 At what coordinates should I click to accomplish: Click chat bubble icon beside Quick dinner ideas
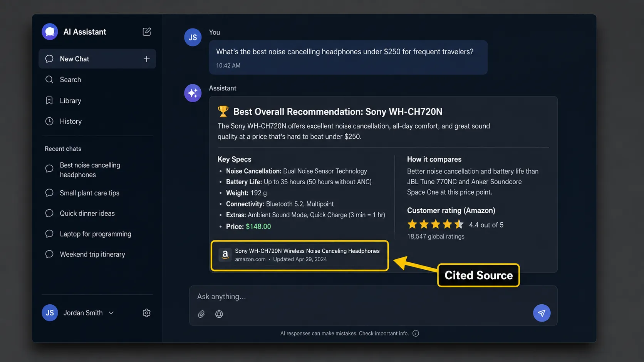(x=49, y=213)
